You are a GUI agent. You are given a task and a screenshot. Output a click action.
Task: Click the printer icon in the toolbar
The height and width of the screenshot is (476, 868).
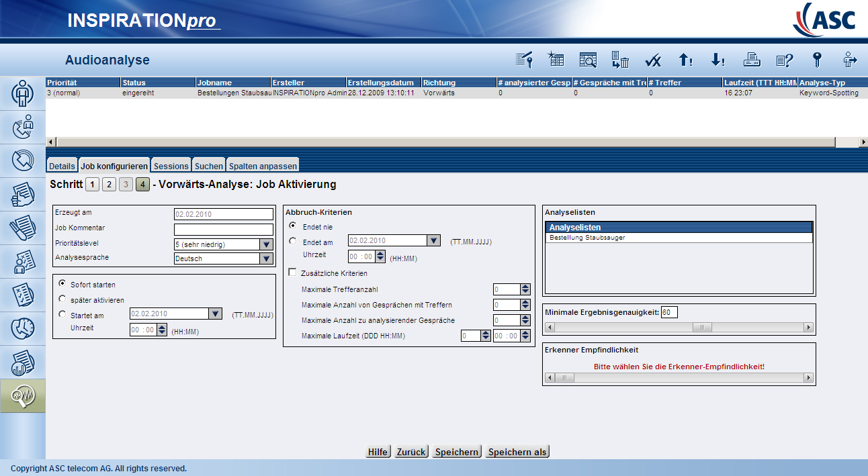coord(751,60)
